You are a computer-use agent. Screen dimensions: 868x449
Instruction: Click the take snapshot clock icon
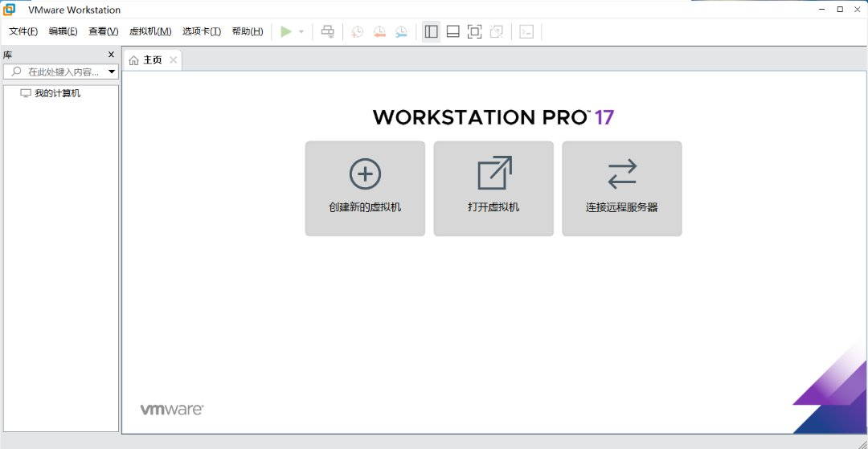pyautogui.click(x=358, y=31)
